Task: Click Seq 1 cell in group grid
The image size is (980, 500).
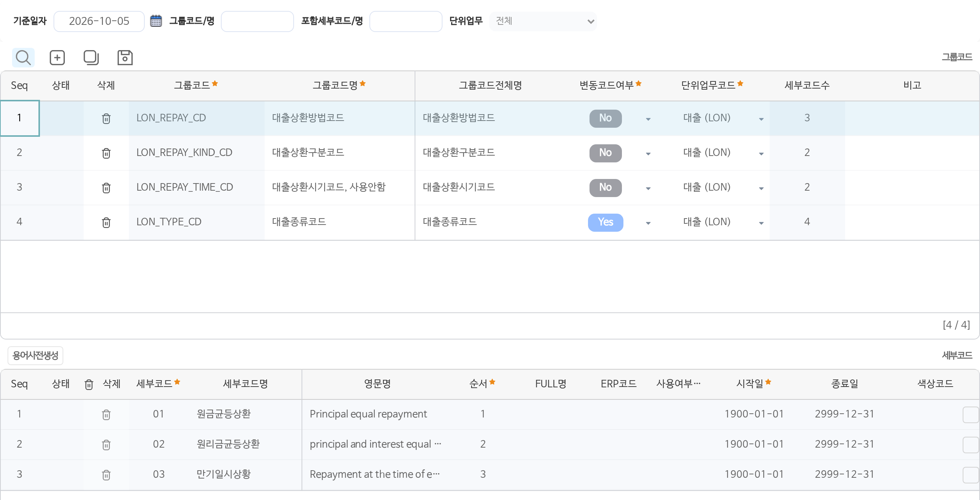Action: (x=19, y=118)
